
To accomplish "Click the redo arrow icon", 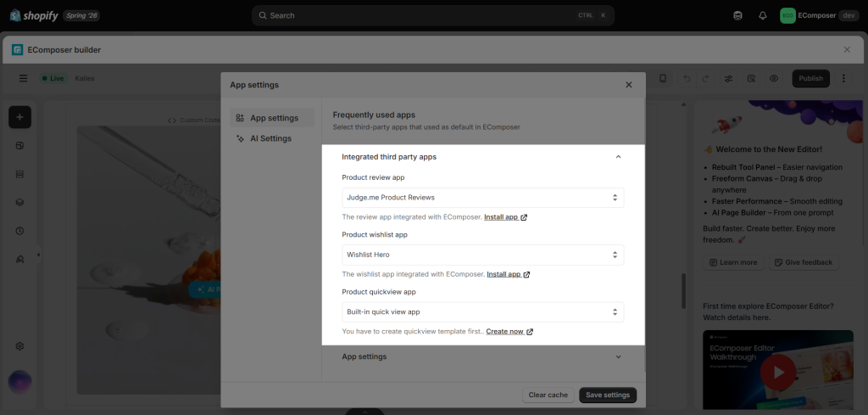I will point(705,79).
